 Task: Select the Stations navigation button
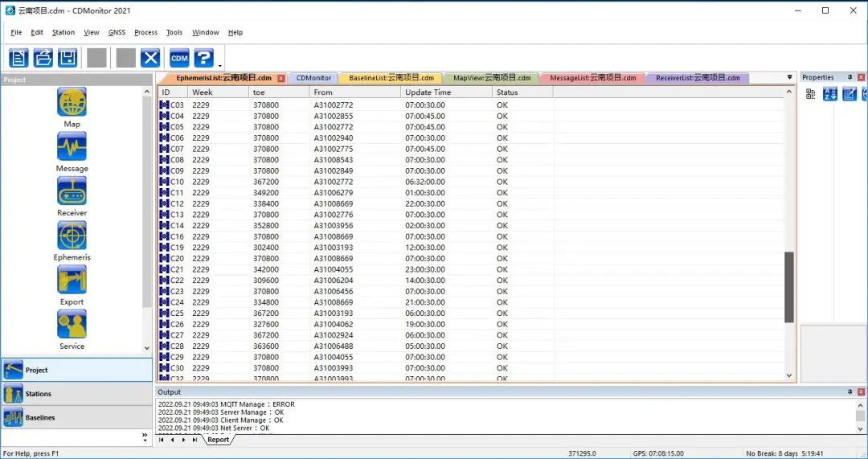[76, 394]
